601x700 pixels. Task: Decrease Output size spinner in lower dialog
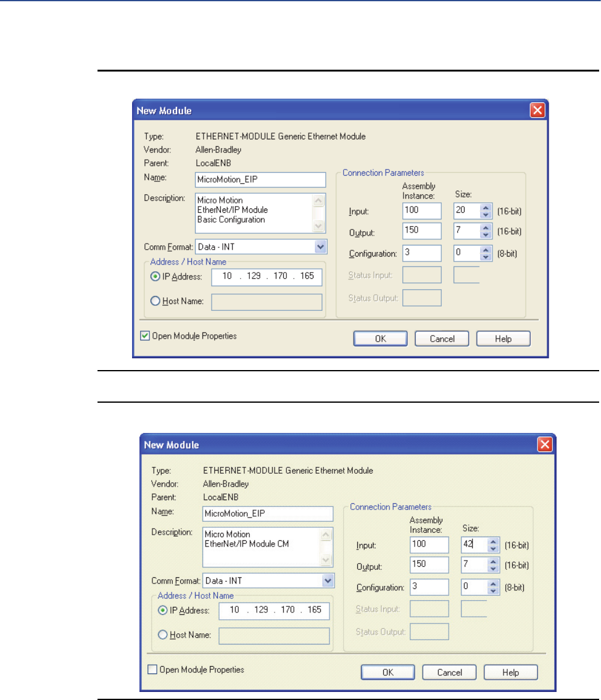click(493, 569)
